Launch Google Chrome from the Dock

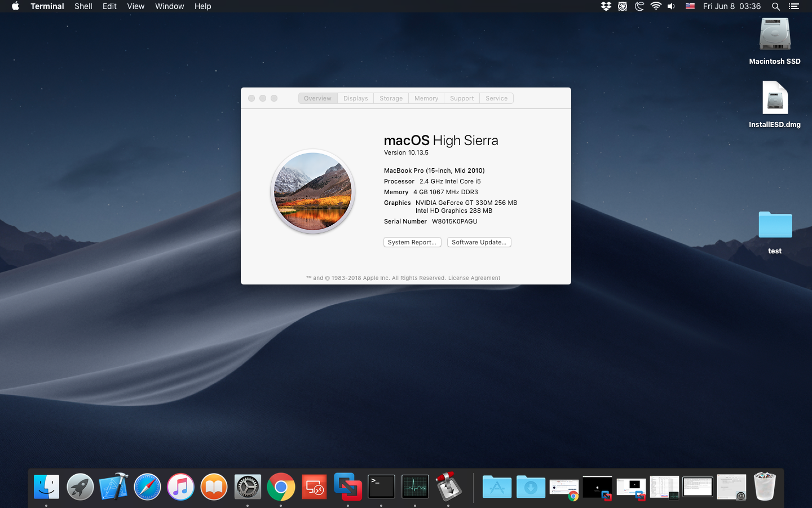(x=281, y=487)
